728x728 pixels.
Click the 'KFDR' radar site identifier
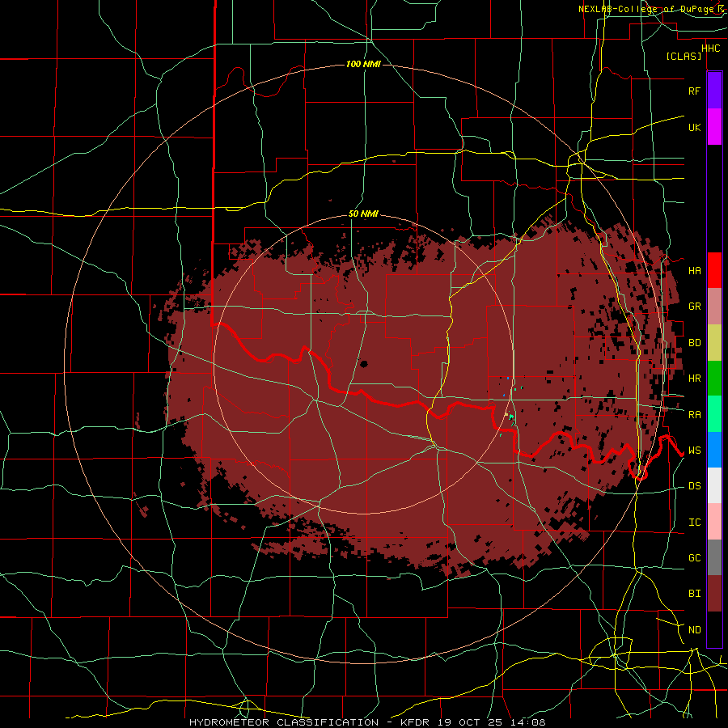tap(414, 722)
